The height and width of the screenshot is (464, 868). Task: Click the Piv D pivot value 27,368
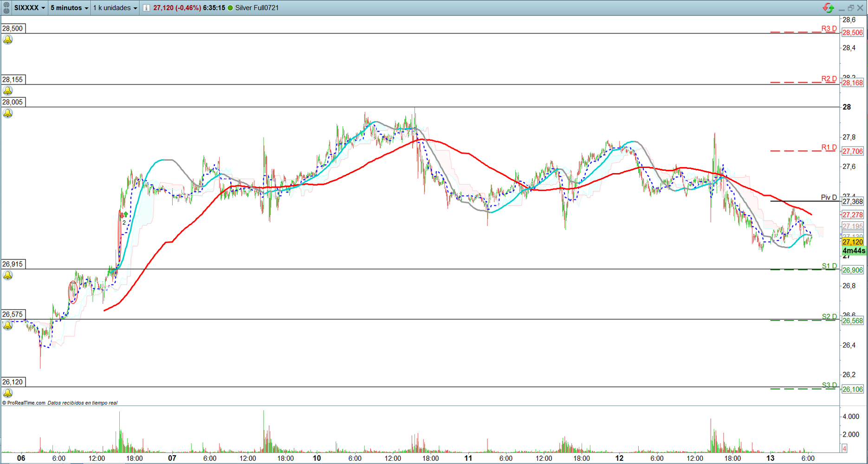pyautogui.click(x=853, y=201)
